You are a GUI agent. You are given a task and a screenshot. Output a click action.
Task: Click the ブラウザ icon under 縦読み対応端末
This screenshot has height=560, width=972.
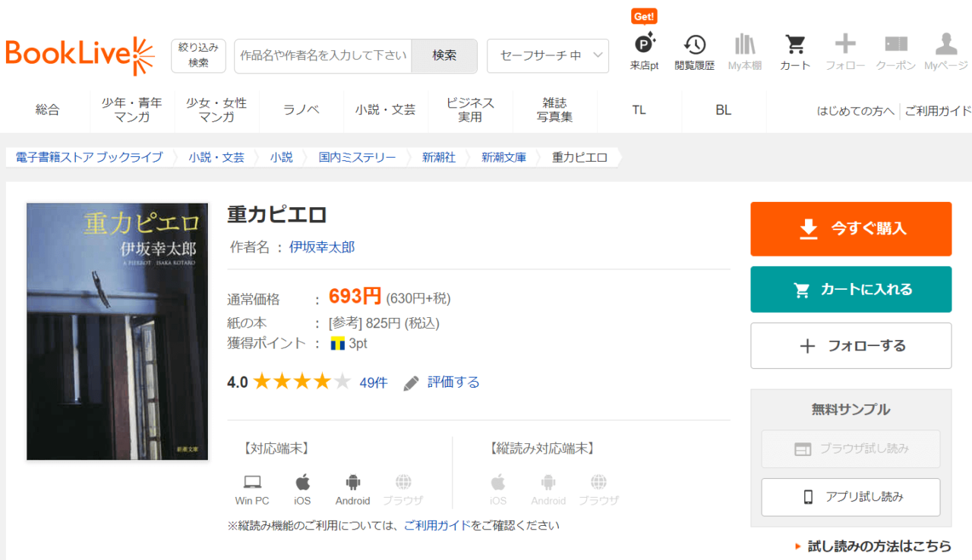click(598, 482)
